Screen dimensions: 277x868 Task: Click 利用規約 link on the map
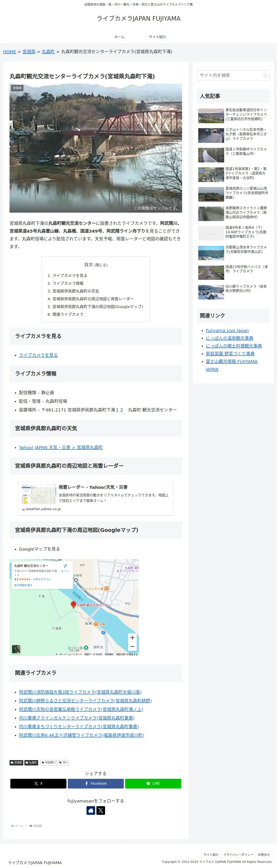[x=109, y=654]
